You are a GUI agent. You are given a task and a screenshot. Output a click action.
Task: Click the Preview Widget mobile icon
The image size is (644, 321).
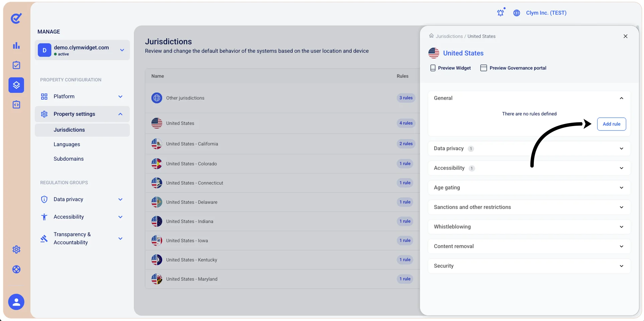(433, 68)
